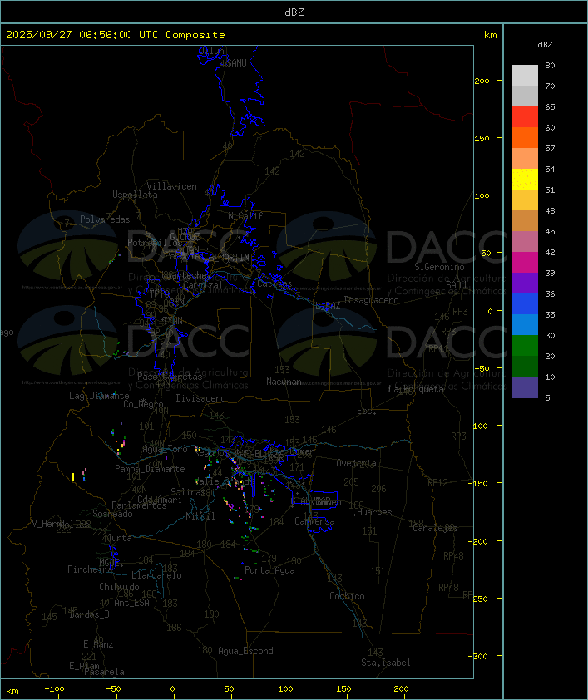Click the Desaguadero label on the map
The width and height of the screenshot is (588, 700).
point(371,300)
